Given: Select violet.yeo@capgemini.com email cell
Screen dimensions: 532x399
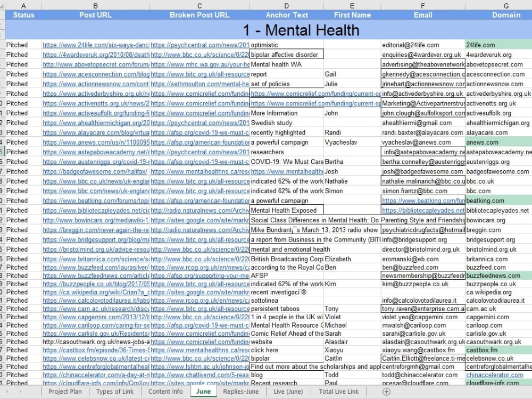Looking at the screenshot, I should [x=423, y=317].
